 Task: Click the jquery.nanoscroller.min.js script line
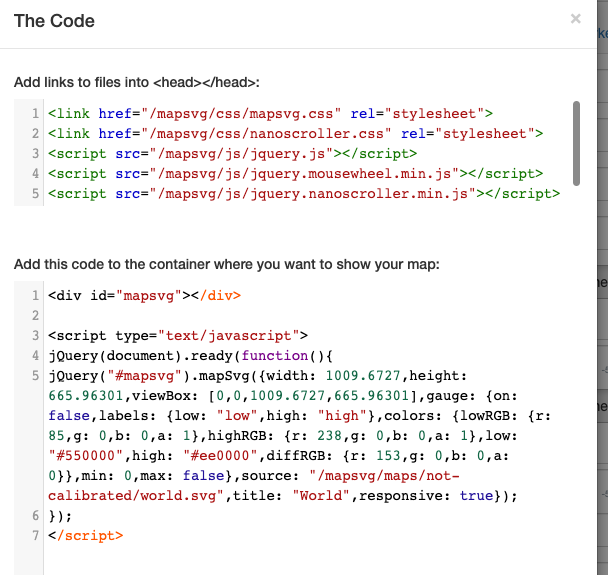pos(304,194)
